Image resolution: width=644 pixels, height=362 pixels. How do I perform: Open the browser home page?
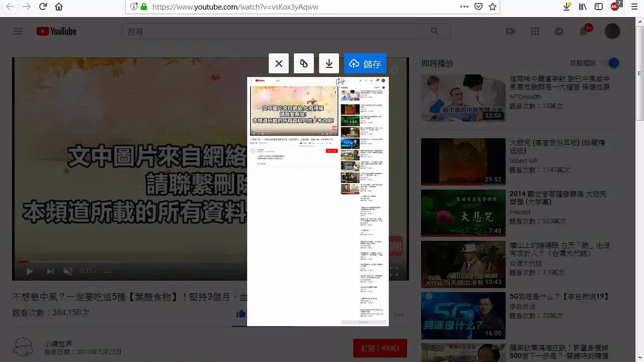(59, 7)
